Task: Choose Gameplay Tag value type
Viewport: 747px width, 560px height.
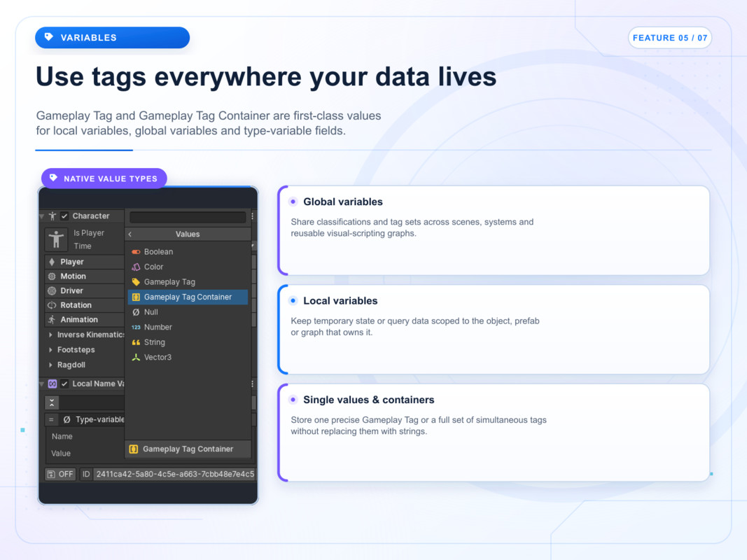Action: point(188,282)
